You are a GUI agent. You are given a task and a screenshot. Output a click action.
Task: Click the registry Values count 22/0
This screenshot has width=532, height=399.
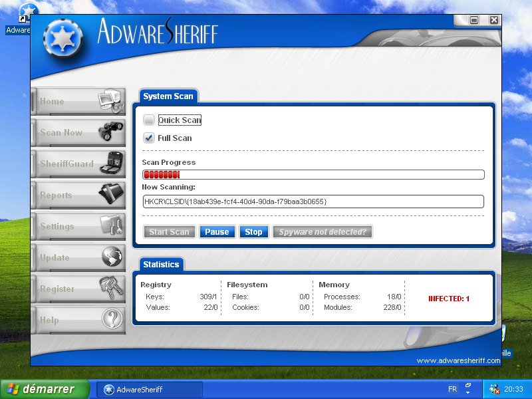click(211, 307)
